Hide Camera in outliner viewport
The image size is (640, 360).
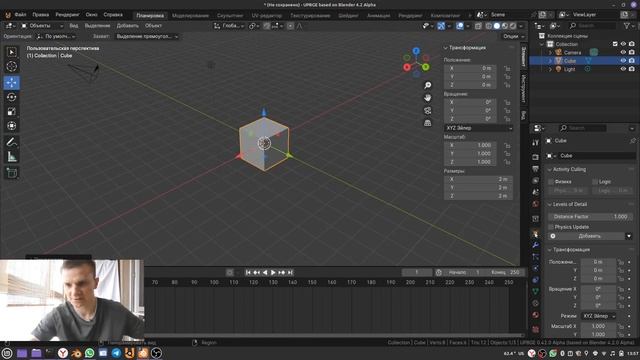[x=623, y=52]
